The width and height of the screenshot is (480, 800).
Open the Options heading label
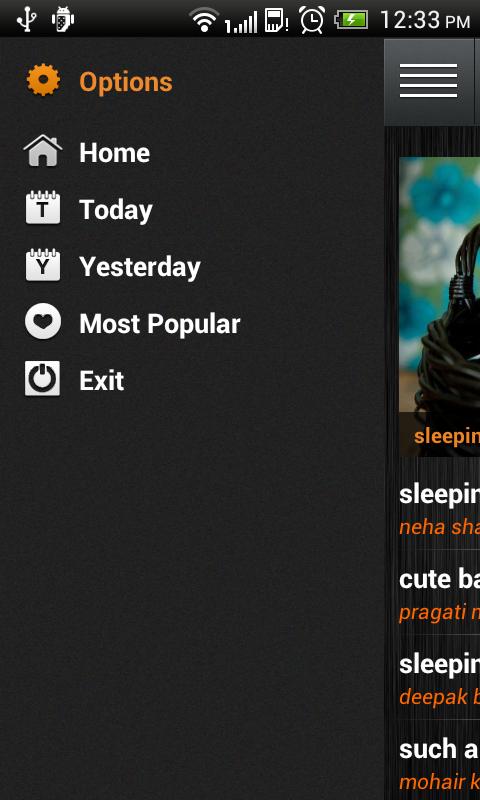tap(125, 82)
